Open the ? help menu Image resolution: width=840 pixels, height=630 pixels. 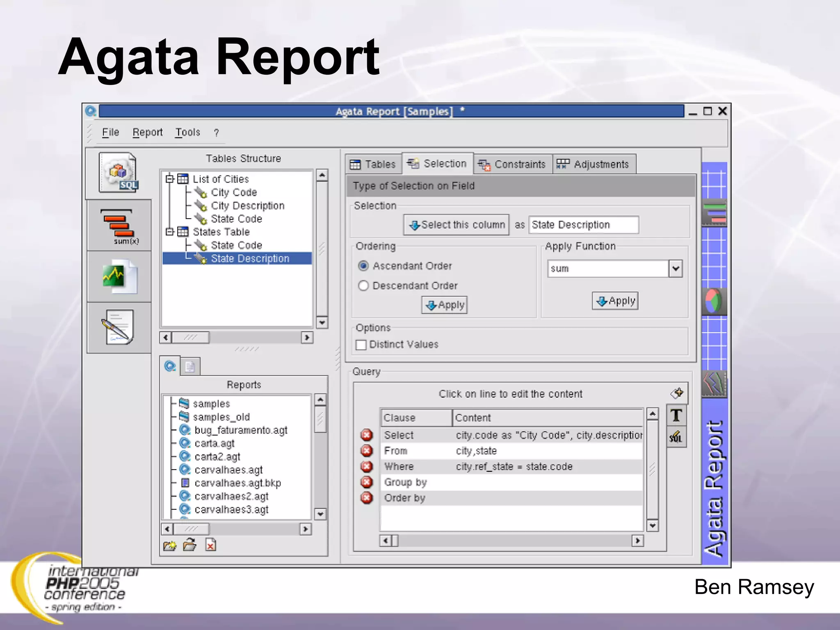216,132
